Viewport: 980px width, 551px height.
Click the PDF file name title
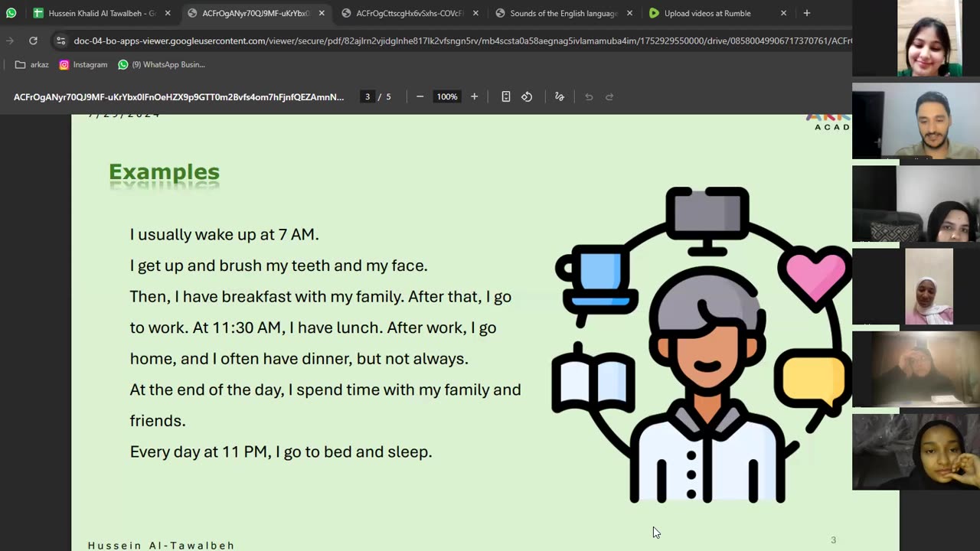[x=178, y=97]
